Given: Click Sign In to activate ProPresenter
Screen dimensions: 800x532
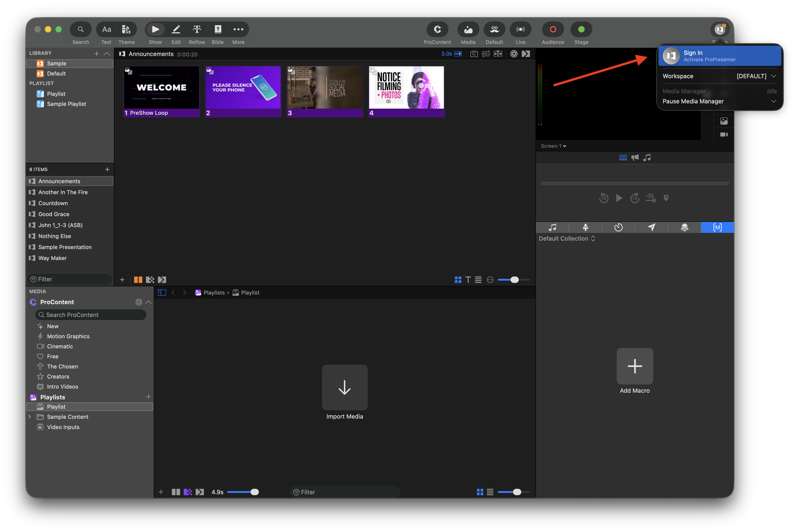Looking at the screenshot, I should tap(719, 56).
